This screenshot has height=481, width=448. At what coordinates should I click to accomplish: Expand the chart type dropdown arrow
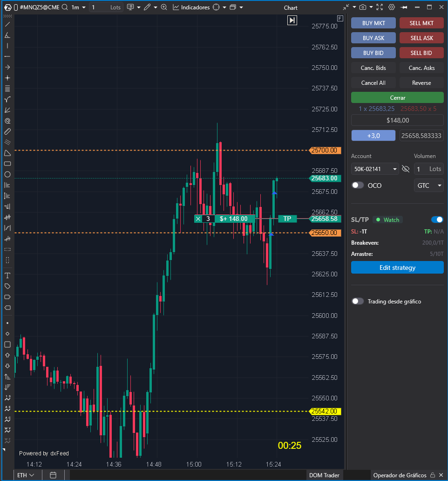click(139, 7)
